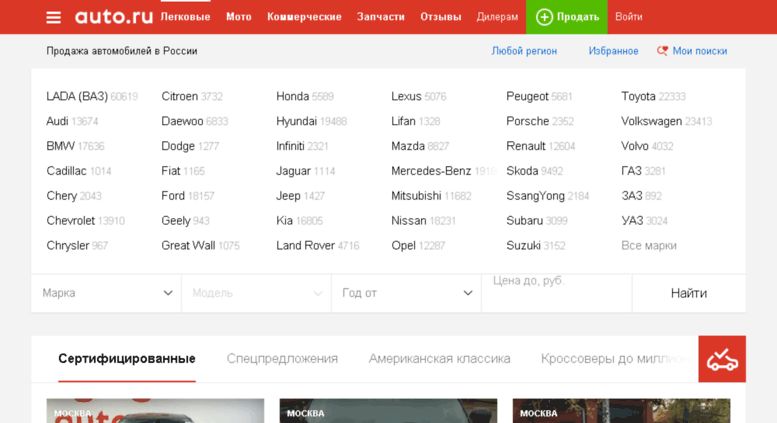Select the BMW brand link
Image resolution: width=777 pixels, height=423 pixels.
pyautogui.click(x=60, y=146)
